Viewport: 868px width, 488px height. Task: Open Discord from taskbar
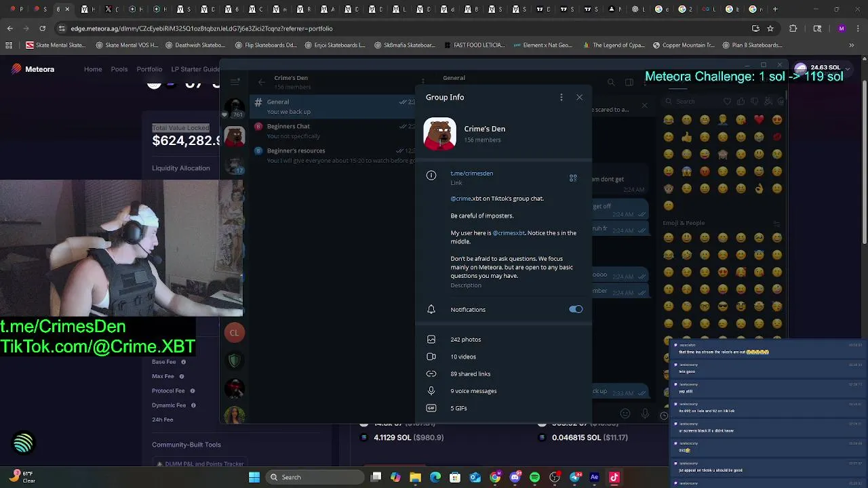(x=515, y=477)
